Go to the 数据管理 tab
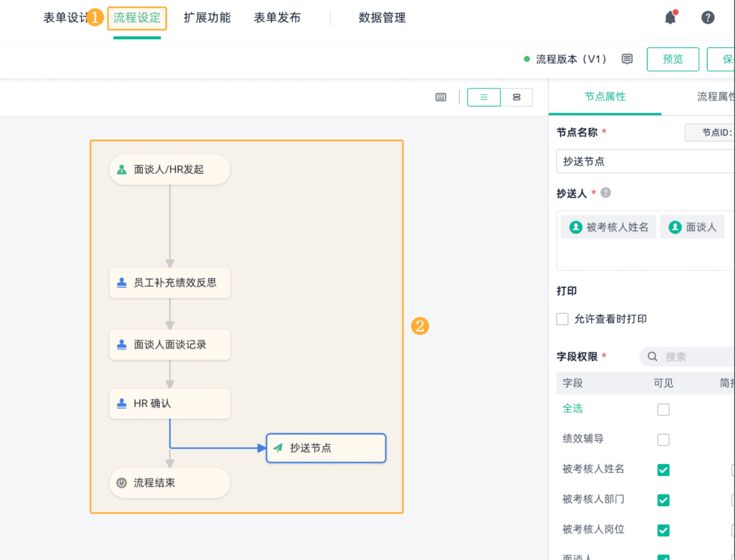The width and height of the screenshot is (735, 560). coord(382,18)
